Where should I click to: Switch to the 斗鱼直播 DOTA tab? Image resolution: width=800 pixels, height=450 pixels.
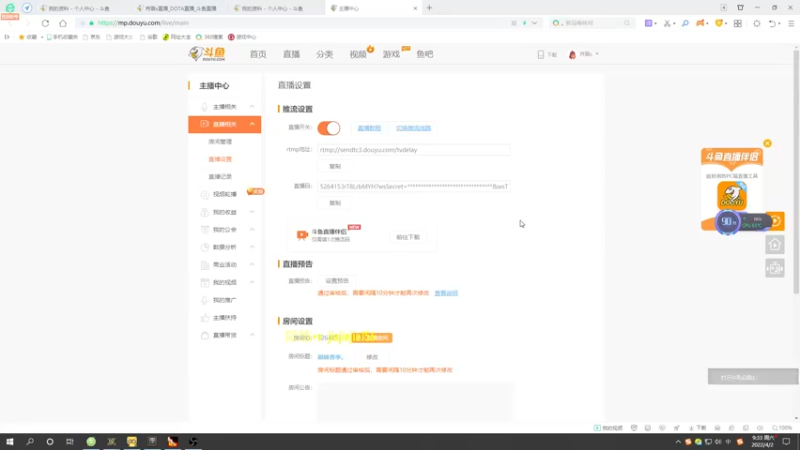click(x=179, y=8)
